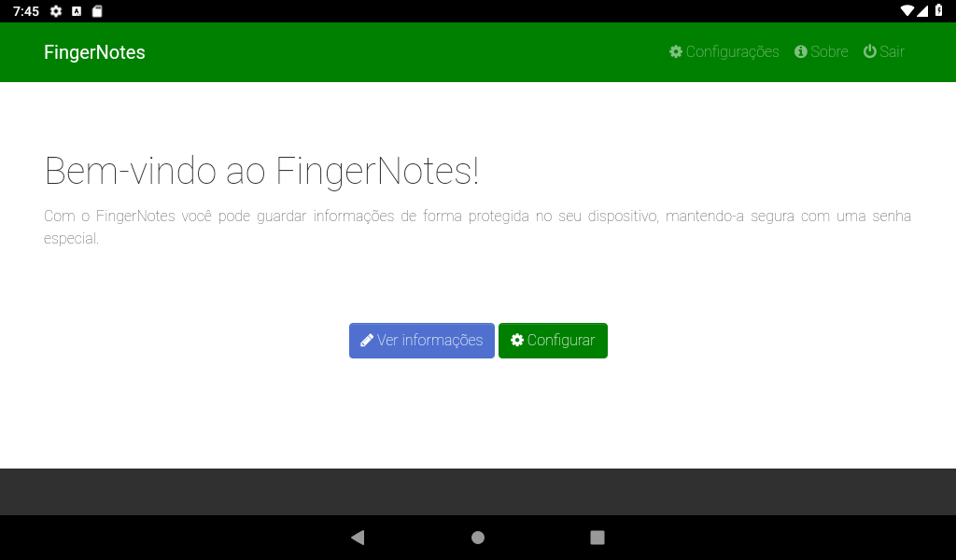The image size is (956, 560).
Task: Tap the Android back triangle icon
Action: pyautogui.click(x=358, y=538)
